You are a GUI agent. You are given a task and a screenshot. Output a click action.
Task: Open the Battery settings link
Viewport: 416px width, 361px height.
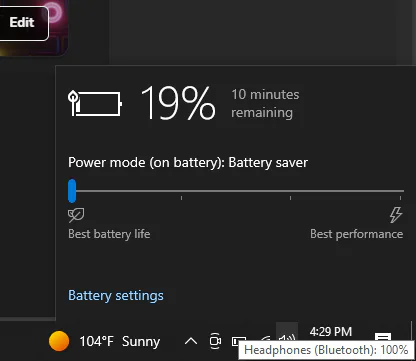coord(116,296)
